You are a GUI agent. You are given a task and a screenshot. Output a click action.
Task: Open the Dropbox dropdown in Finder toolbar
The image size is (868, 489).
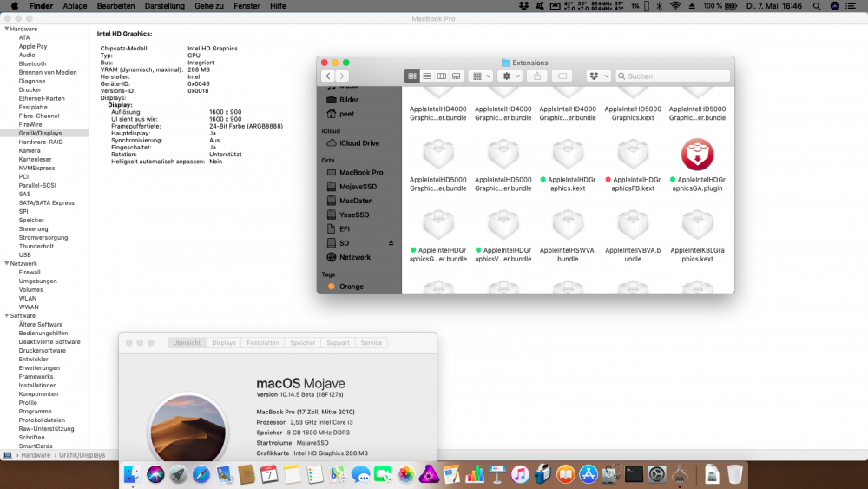point(598,76)
